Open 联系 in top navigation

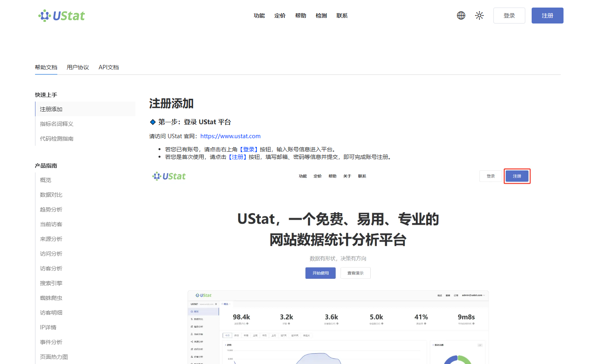342,16
